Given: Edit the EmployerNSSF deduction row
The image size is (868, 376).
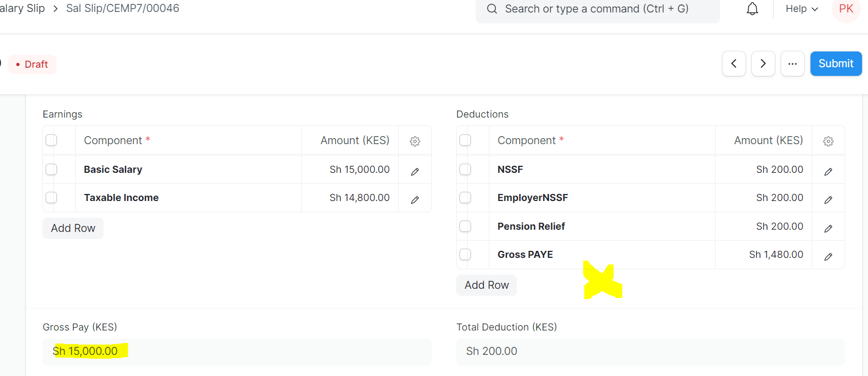Looking at the screenshot, I should click(828, 200).
